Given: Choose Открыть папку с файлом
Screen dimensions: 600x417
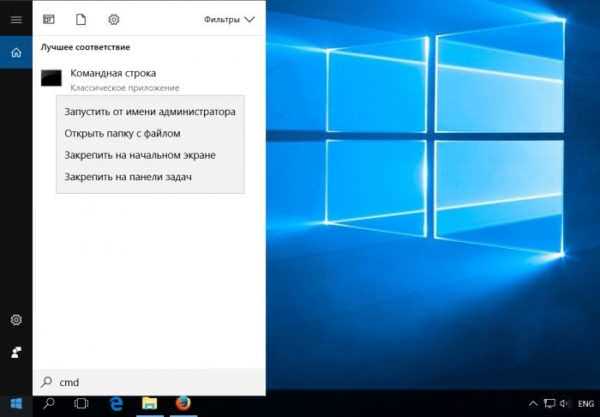Looking at the screenshot, I should (x=150, y=133).
